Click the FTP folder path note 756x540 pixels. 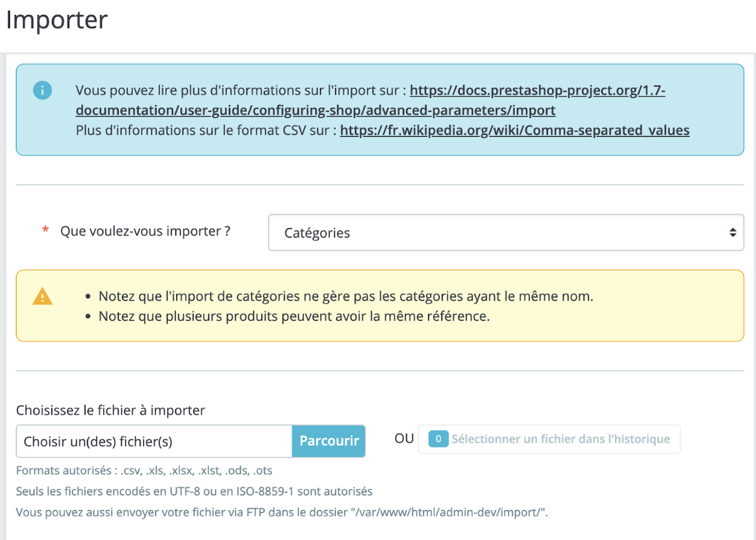282,512
